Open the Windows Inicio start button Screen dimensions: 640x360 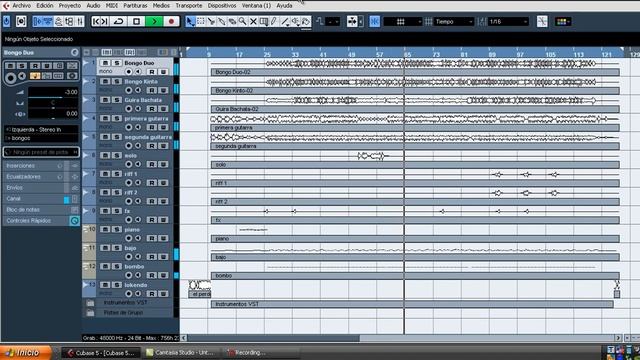[26, 352]
